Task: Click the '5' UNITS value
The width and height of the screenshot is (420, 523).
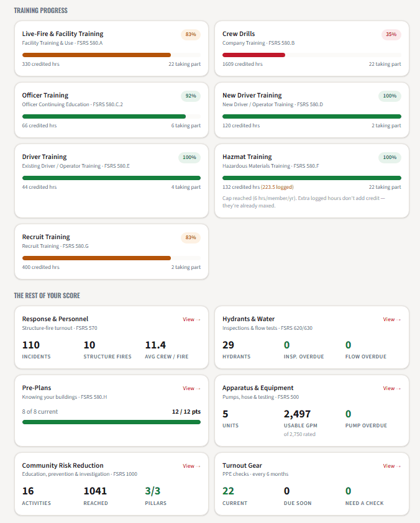Action: click(x=226, y=414)
